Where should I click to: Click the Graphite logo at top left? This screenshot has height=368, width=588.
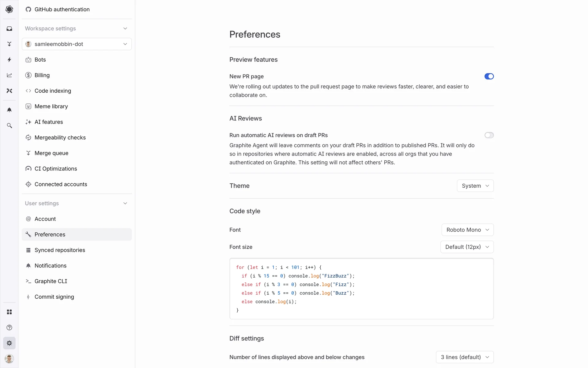(x=9, y=9)
